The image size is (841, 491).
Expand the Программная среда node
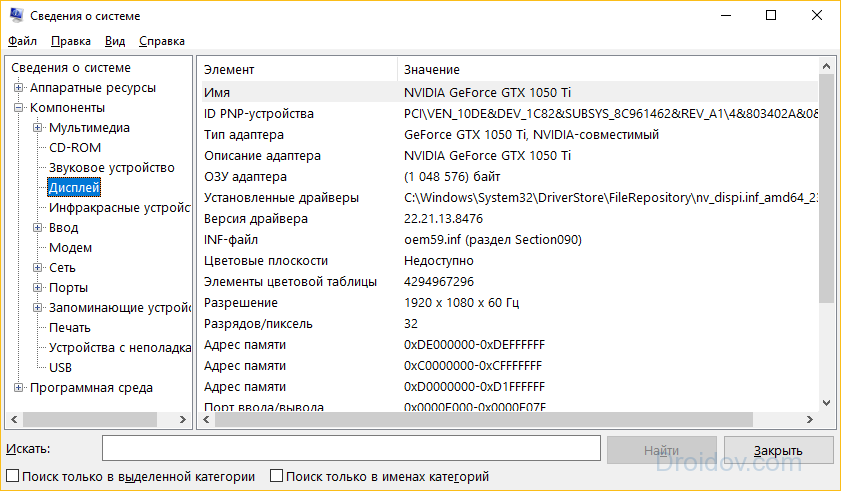[x=18, y=387]
